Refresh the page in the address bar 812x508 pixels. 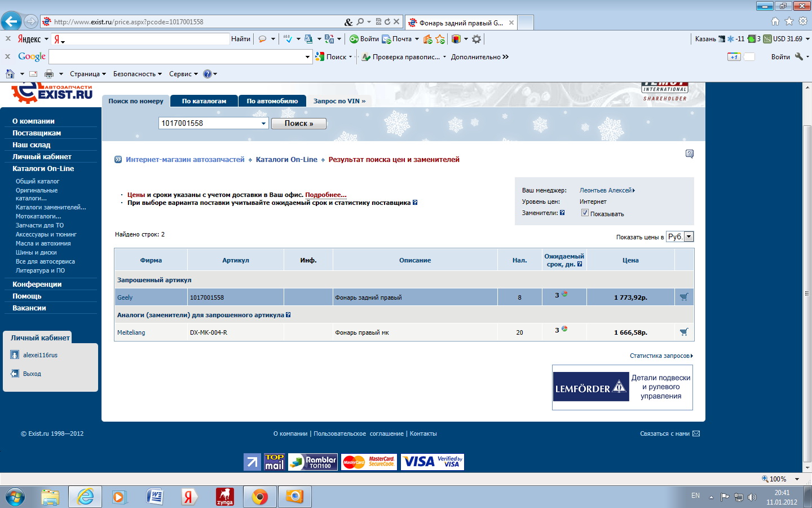coord(387,22)
